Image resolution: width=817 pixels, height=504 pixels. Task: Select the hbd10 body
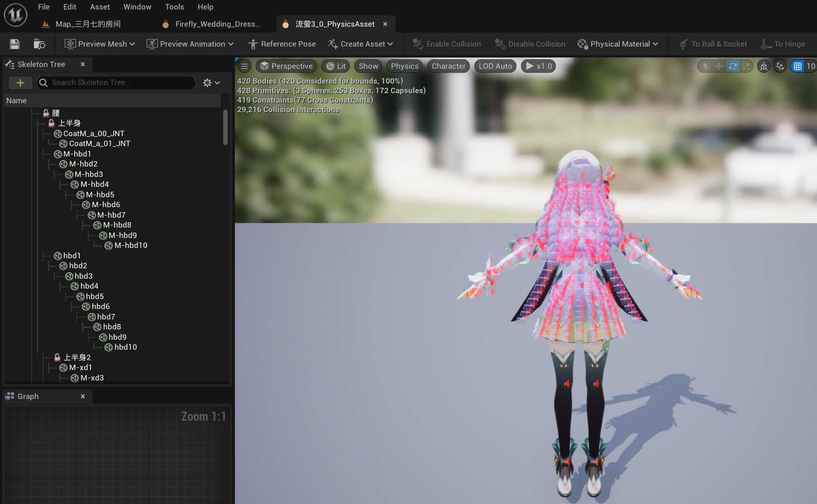pyautogui.click(x=125, y=347)
